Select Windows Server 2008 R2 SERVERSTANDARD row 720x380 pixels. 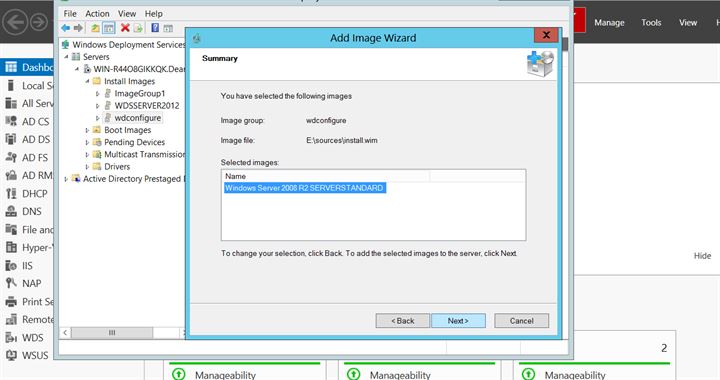coord(304,188)
